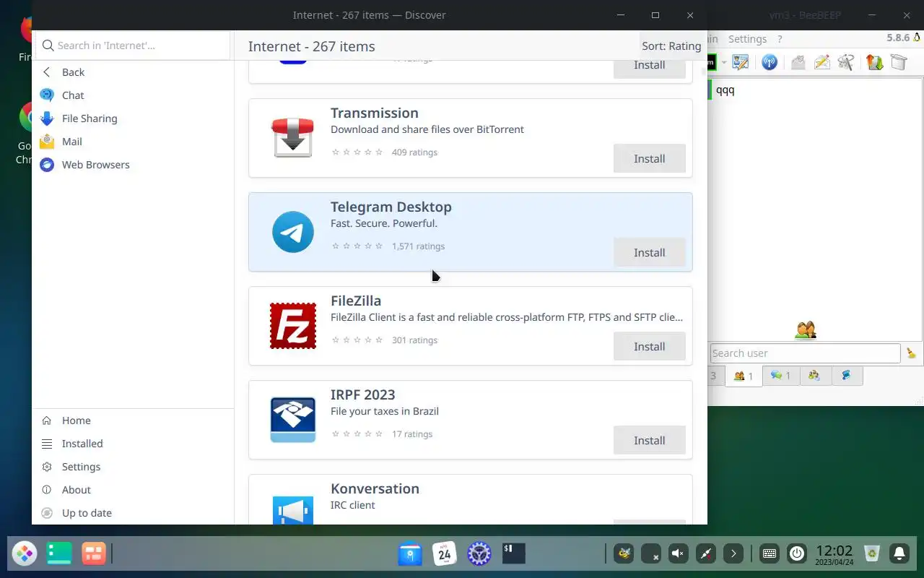
Task: Open the Transmission app title
Action: [x=375, y=113]
